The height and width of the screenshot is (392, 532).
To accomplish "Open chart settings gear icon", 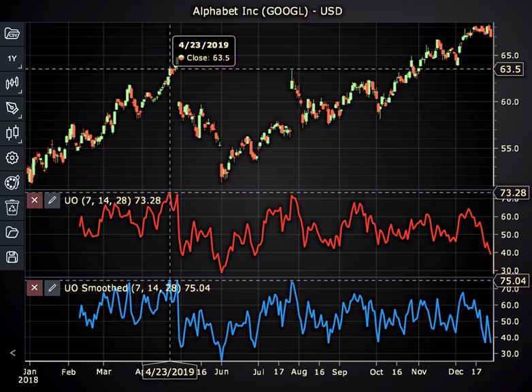I will tap(12, 158).
